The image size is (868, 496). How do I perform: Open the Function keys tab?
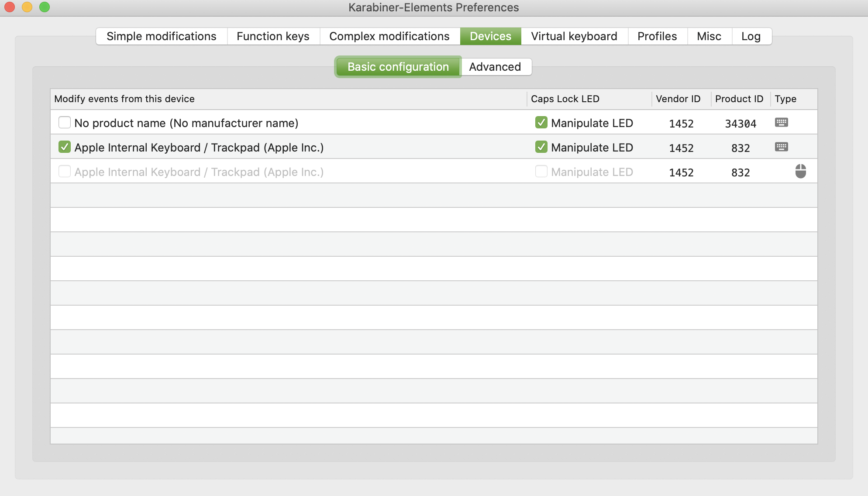[x=272, y=36]
